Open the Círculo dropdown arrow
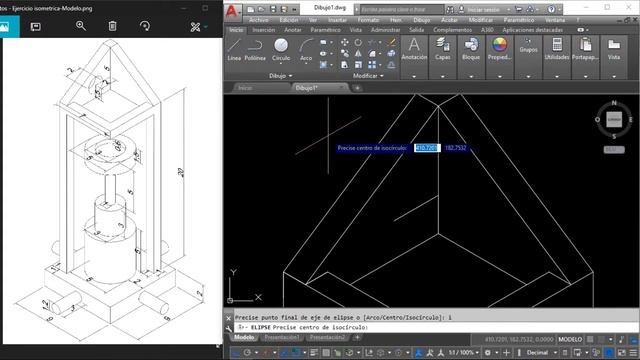This screenshot has height=360, width=640. (x=281, y=64)
